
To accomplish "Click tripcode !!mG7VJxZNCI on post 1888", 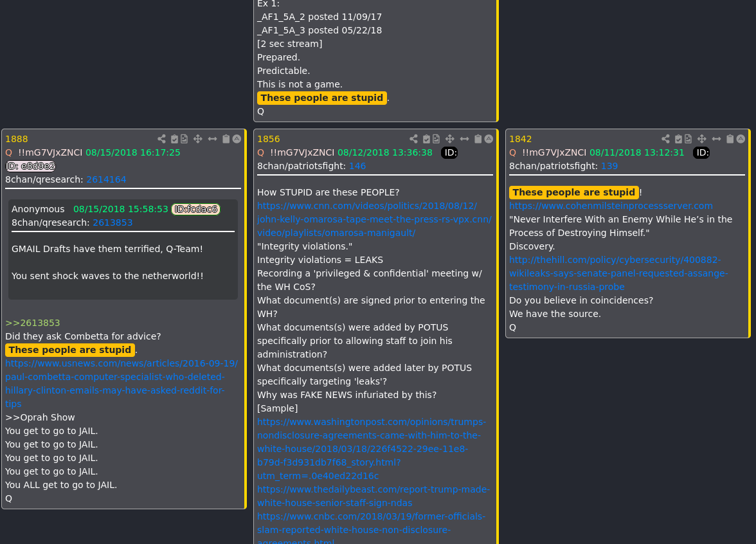I will pos(50,152).
